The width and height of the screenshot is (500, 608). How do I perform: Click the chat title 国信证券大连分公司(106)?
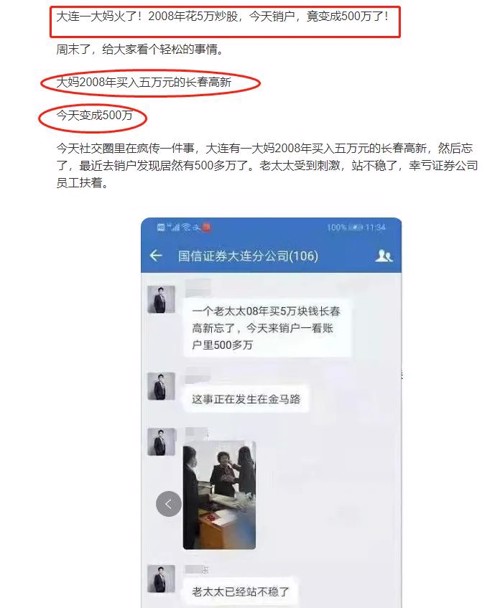pos(248,256)
